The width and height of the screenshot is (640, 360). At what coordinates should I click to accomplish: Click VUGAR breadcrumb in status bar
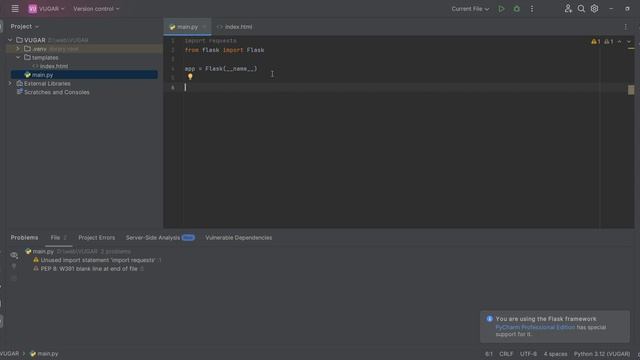[x=9, y=354]
